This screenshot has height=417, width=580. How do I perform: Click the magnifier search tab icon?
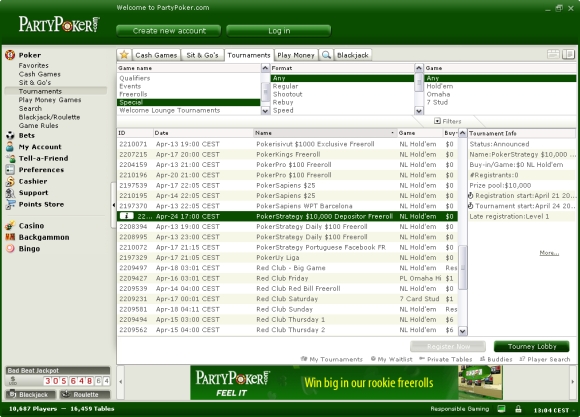coord(326,55)
